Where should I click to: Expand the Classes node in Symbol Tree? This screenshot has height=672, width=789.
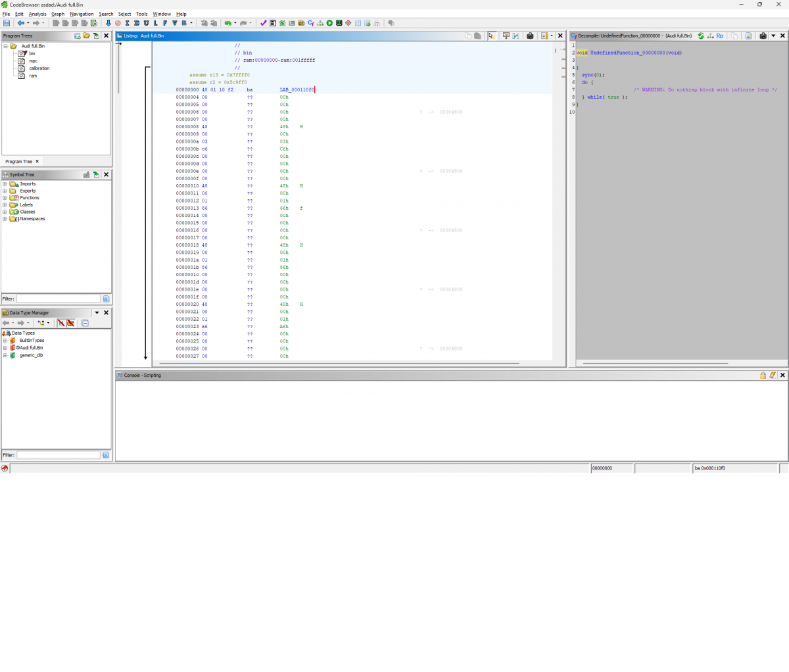5,212
